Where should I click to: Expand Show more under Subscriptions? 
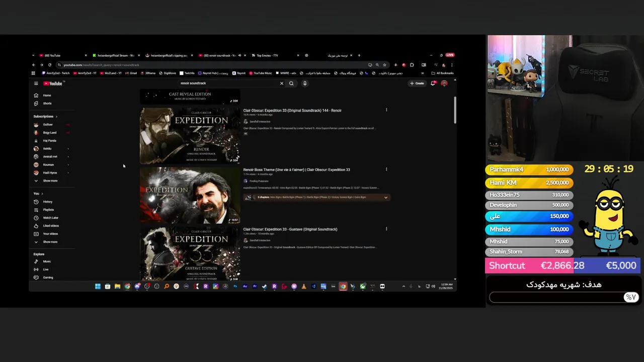(46, 181)
